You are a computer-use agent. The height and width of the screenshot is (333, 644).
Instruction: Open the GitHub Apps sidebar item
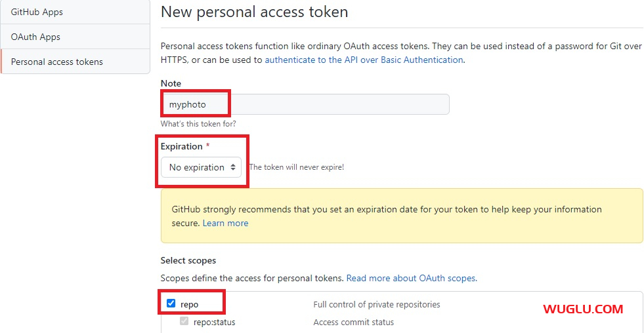[37, 12]
